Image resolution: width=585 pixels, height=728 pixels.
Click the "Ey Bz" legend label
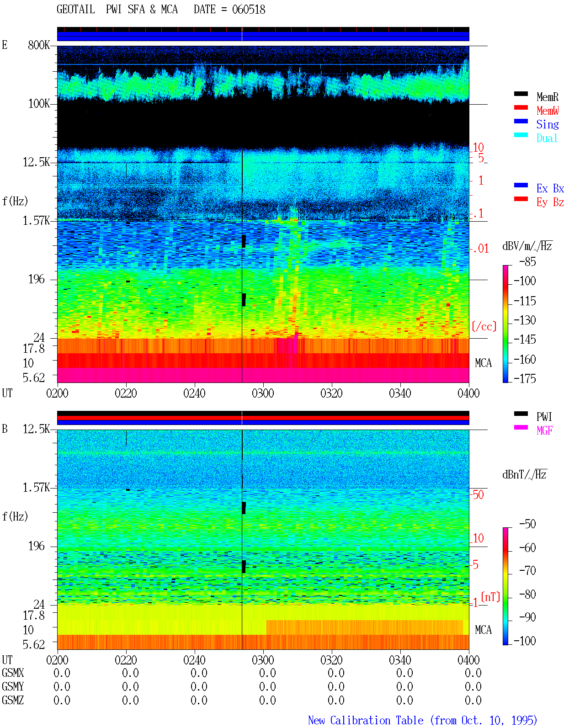(x=550, y=202)
